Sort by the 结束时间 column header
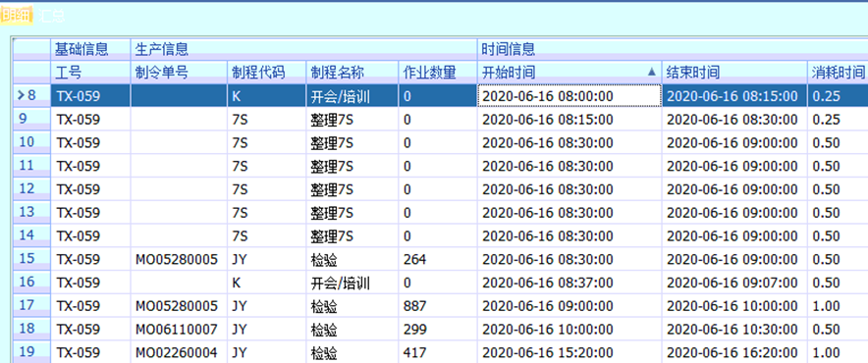Viewport: 868px width, 363px height. [734, 72]
